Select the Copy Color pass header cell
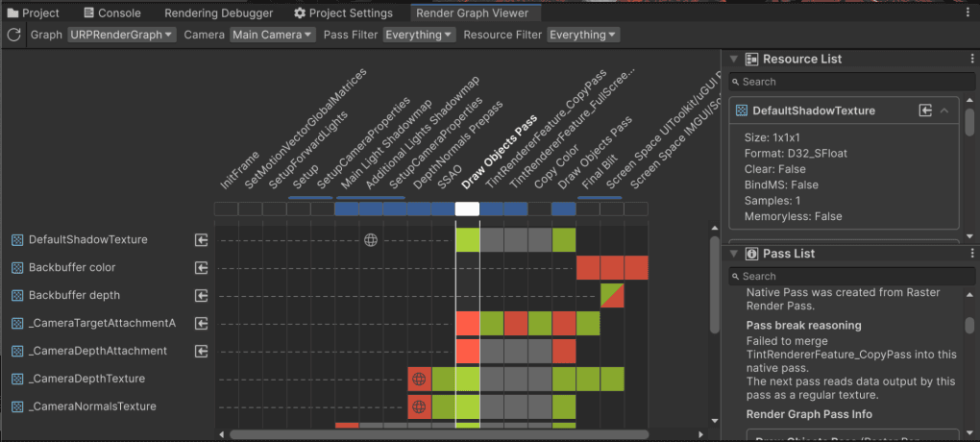Image resolution: width=980 pixels, height=442 pixels. point(540,209)
